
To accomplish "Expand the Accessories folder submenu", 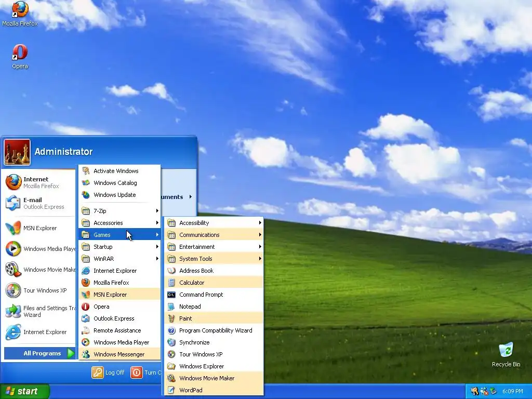I will tap(119, 223).
